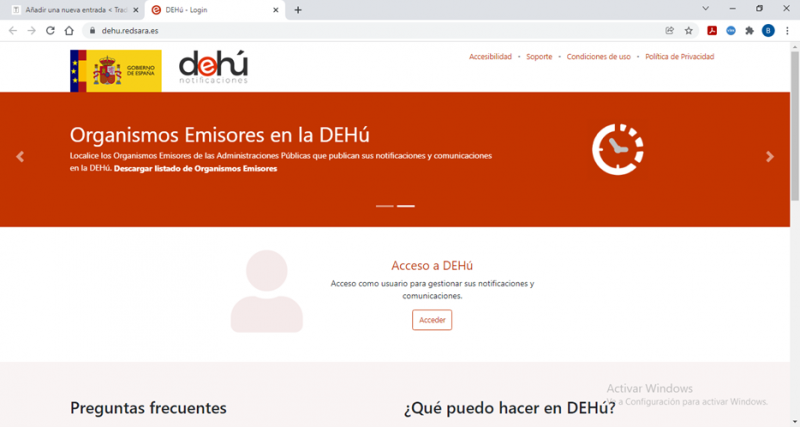Click the share page icon in address bar
The height and width of the screenshot is (427, 800).
[669, 31]
